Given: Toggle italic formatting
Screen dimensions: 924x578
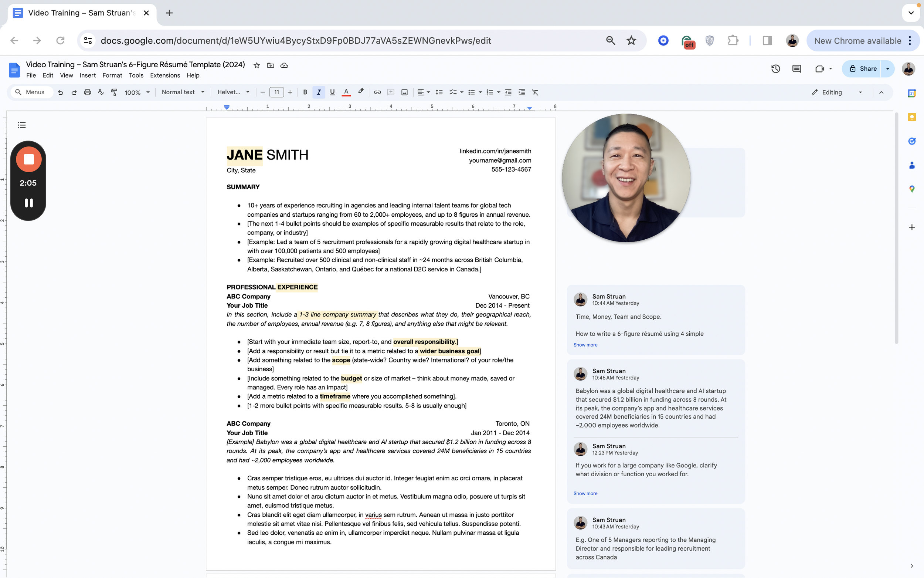Looking at the screenshot, I should [x=319, y=92].
